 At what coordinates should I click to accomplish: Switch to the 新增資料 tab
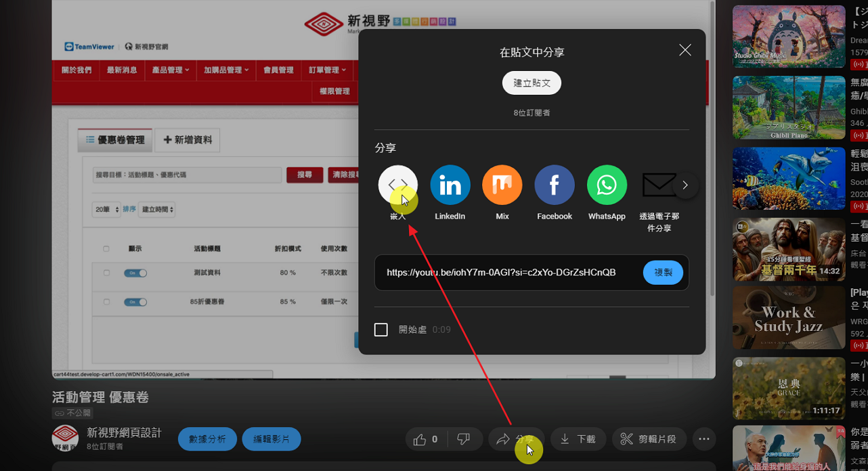coord(188,140)
